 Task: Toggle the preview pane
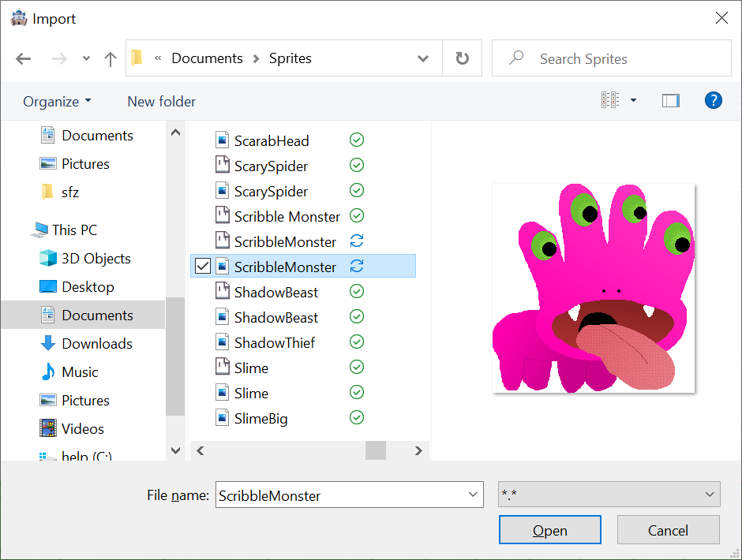[670, 100]
